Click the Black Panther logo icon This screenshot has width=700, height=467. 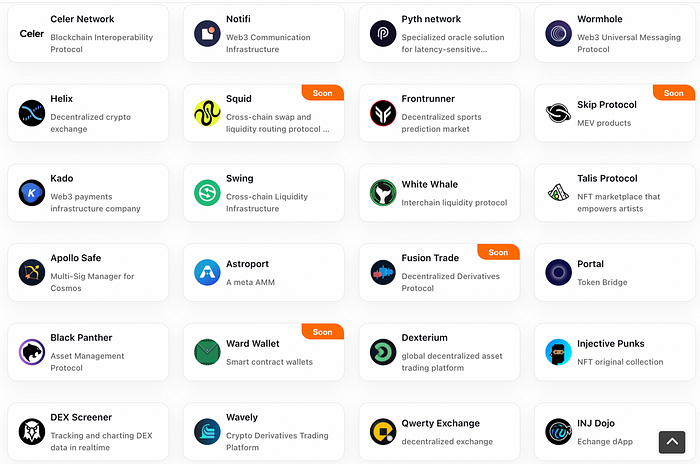coord(32,352)
